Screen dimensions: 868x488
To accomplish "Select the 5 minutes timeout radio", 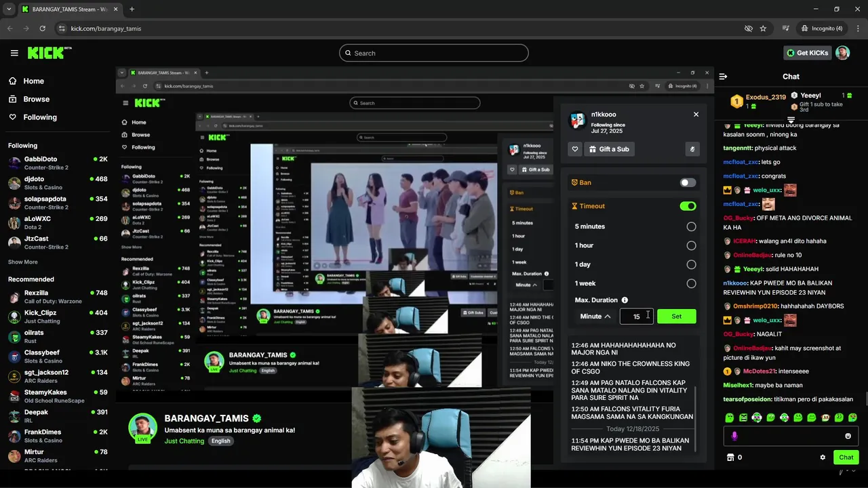I will coord(691,226).
